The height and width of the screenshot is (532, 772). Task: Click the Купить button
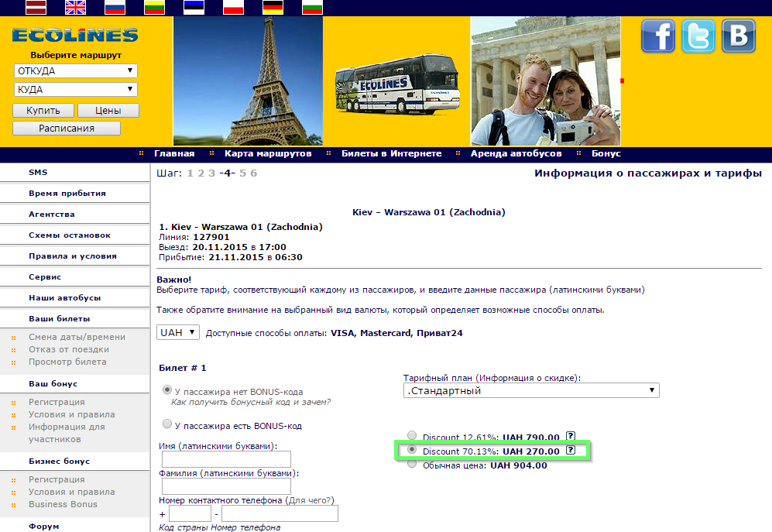click(43, 110)
